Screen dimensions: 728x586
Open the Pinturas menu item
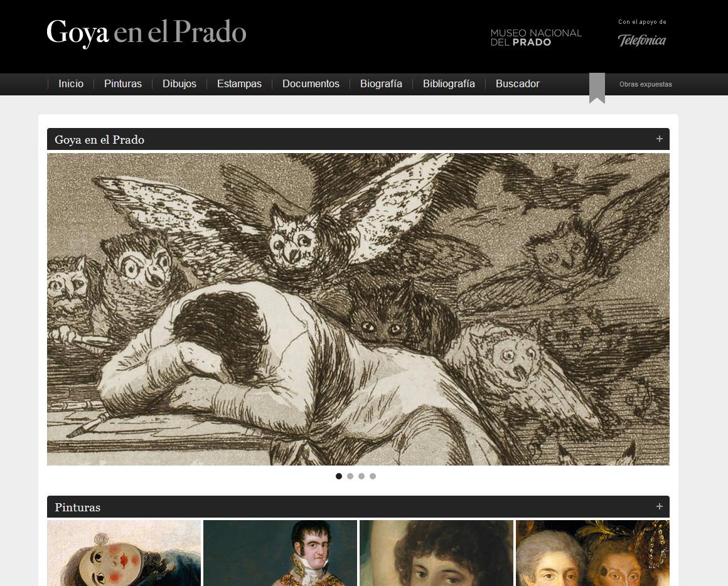[x=123, y=84]
